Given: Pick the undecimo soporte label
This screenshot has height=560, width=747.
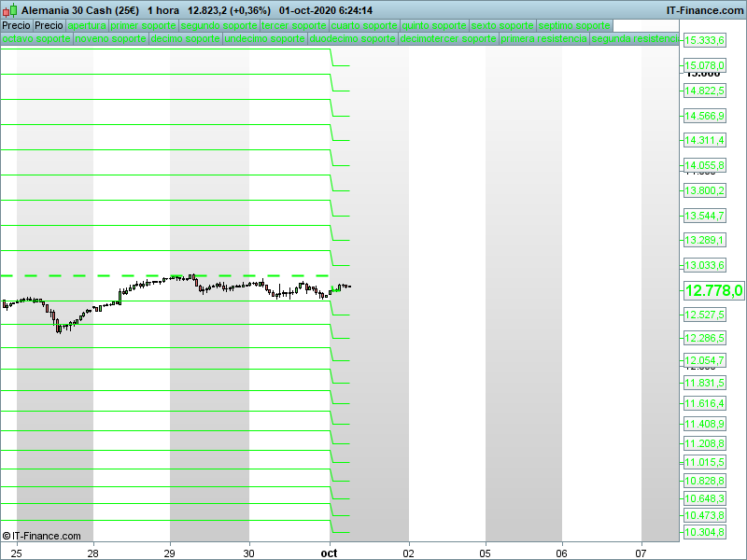Looking at the screenshot, I should click(x=265, y=38).
